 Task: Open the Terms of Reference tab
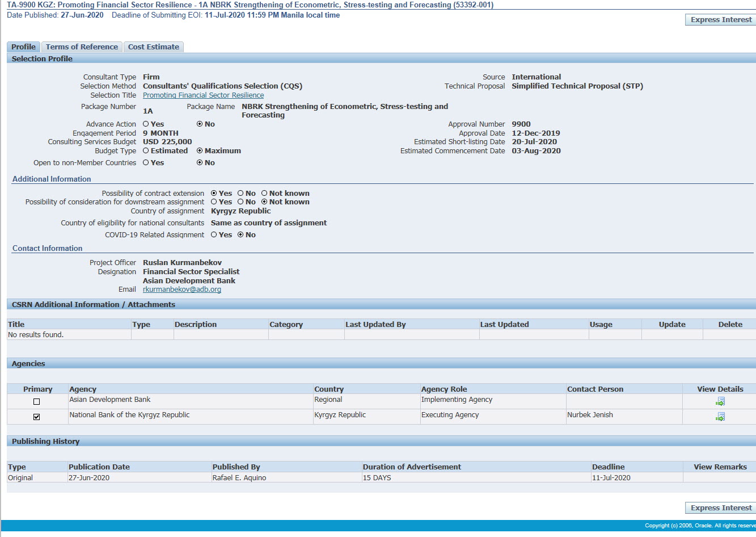click(x=82, y=47)
